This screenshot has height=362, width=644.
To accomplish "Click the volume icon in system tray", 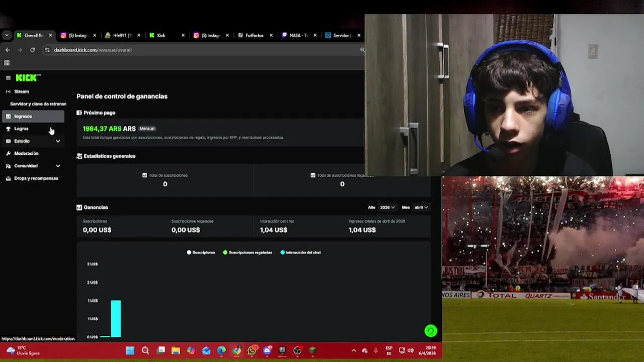I will (x=411, y=350).
